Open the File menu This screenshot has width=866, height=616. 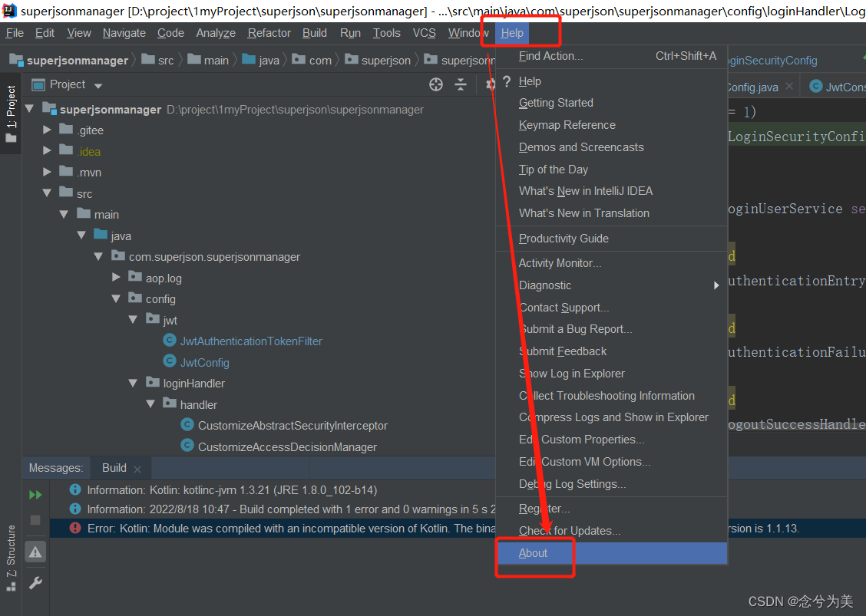point(15,33)
